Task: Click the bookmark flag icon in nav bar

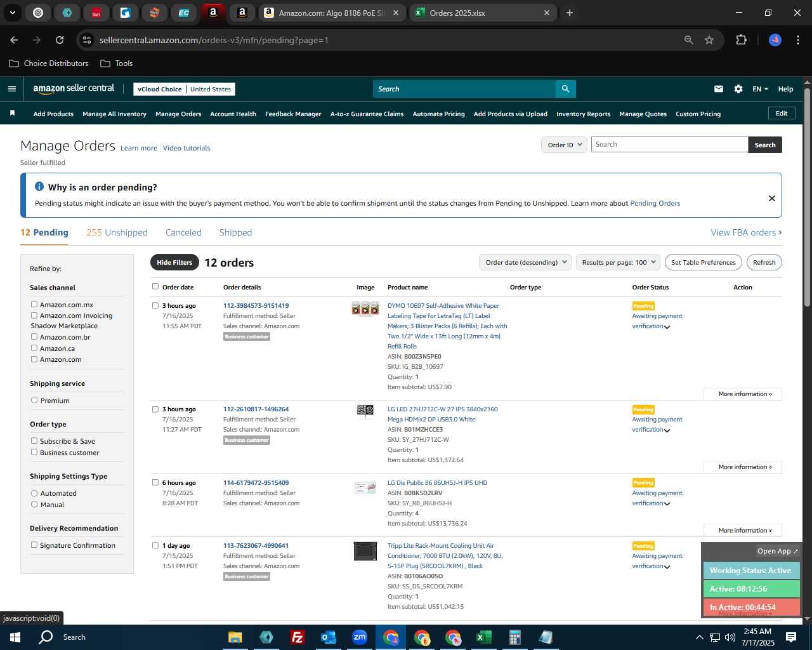Action: [12, 113]
